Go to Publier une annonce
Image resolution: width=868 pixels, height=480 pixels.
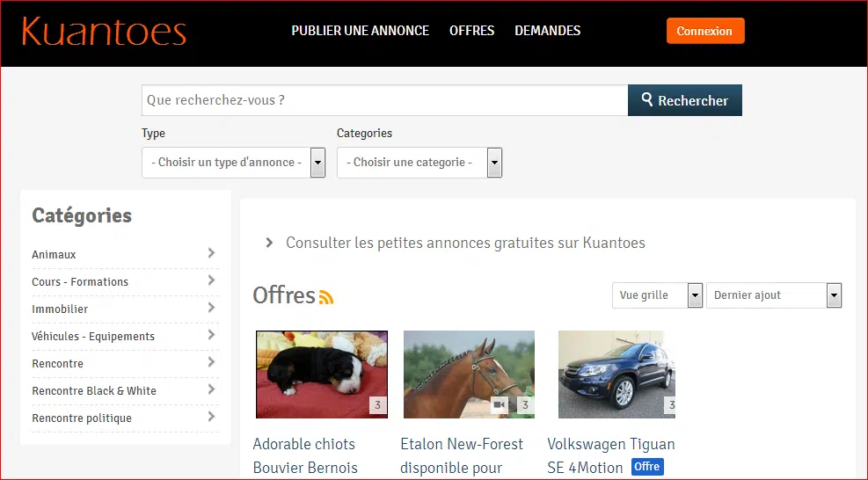(360, 31)
